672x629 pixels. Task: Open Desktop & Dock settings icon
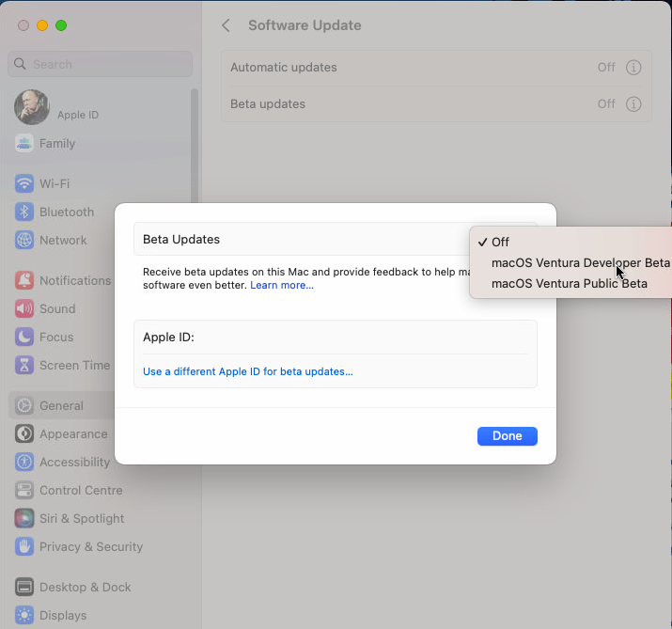click(x=24, y=587)
